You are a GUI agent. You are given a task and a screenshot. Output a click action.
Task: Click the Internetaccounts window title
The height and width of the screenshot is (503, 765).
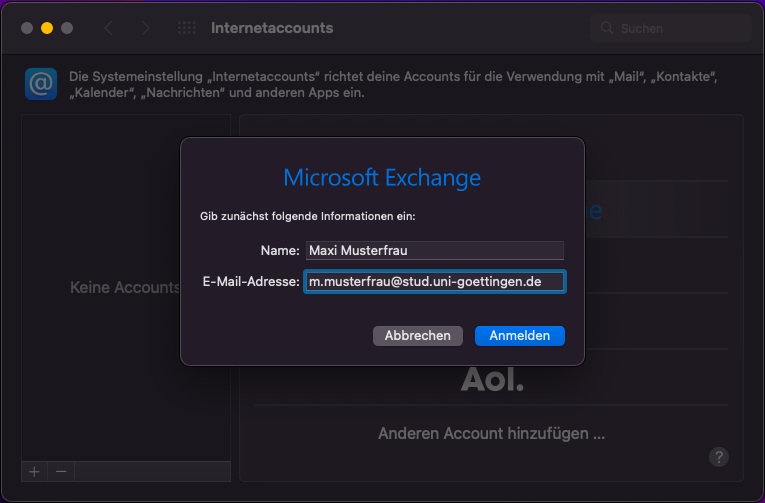[x=272, y=28]
